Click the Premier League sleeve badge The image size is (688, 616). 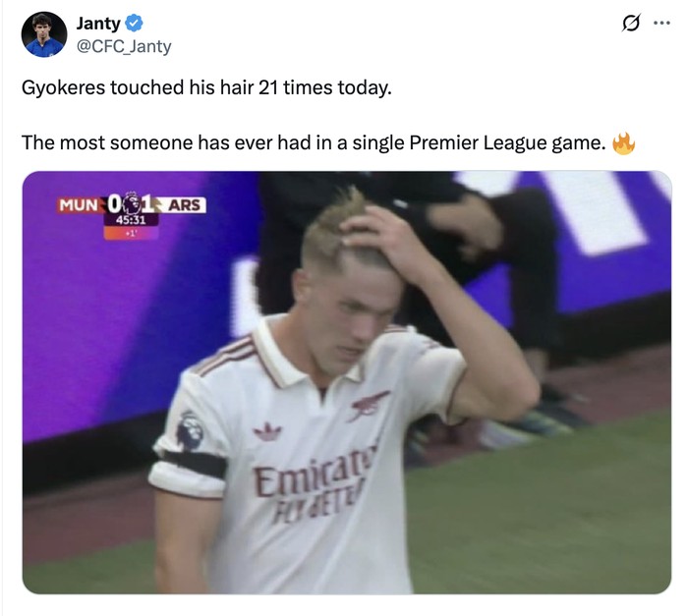[189, 429]
